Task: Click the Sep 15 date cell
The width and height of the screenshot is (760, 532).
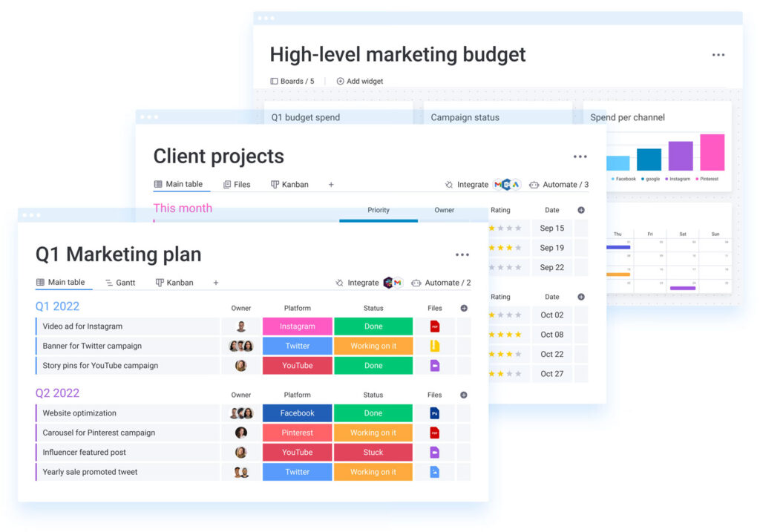Action: tap(552, 229)
